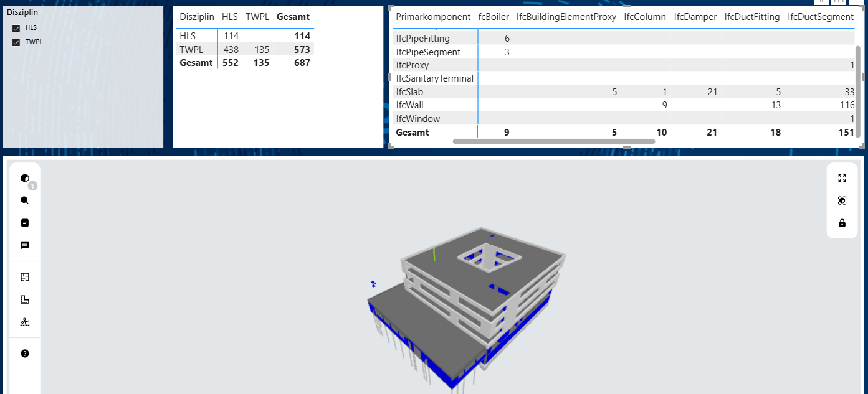Click the value 33 in the IfcSlab row
Screen dimensions: 868x394
pyautogui.click(x=849, y=92)
